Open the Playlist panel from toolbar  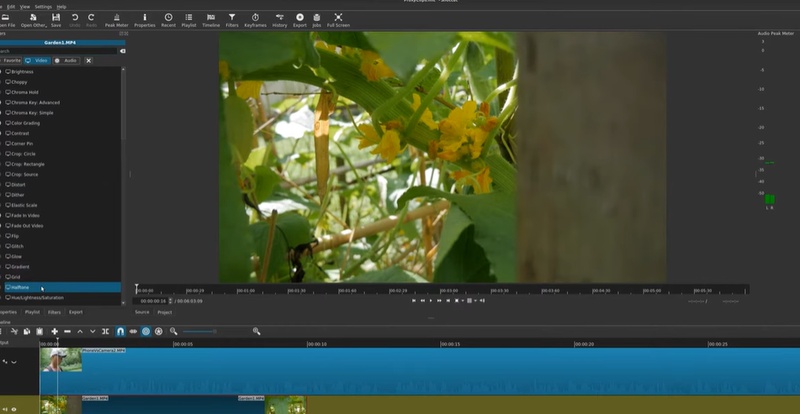pos(189,20)
